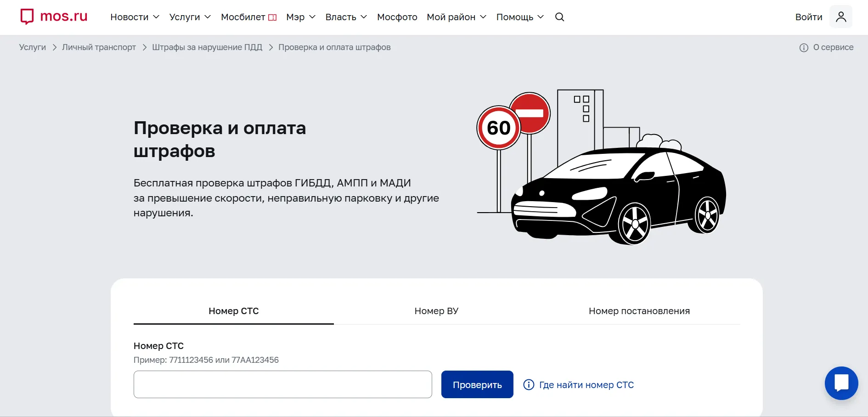Select the Номер постановления tab

click(x=639, y=311)
